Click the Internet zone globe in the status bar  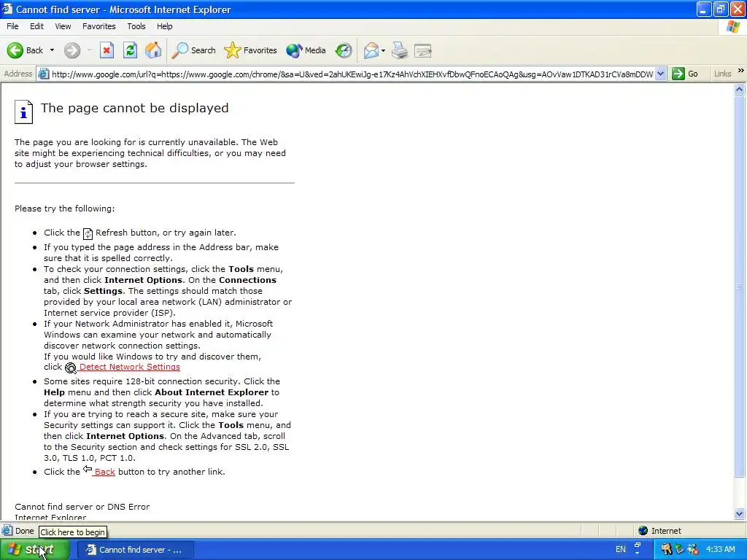643,531
